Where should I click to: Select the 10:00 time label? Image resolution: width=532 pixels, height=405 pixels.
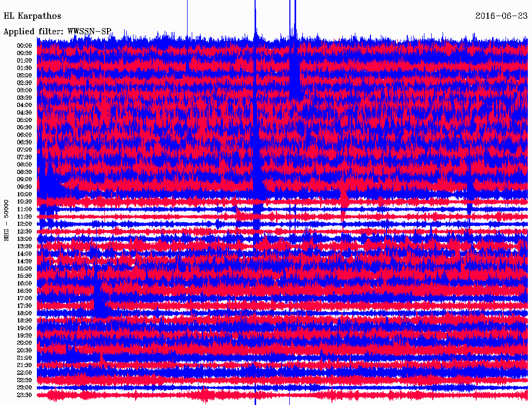24,194
